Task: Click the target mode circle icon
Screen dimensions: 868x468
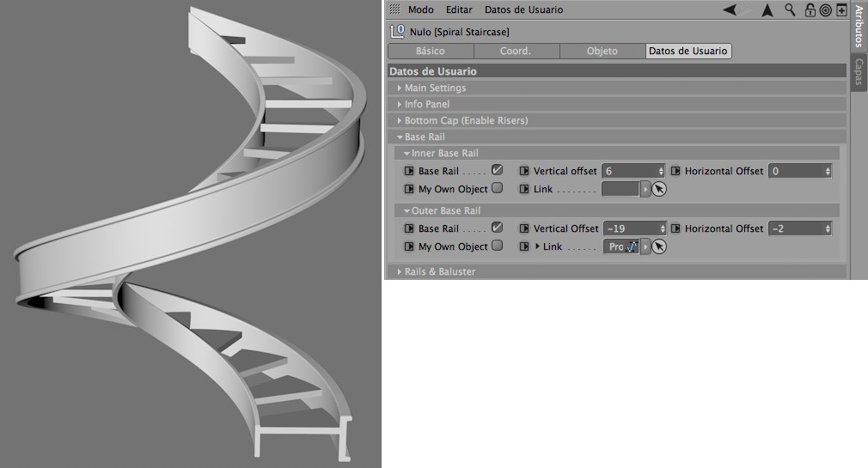Action: tap(825, 10)
